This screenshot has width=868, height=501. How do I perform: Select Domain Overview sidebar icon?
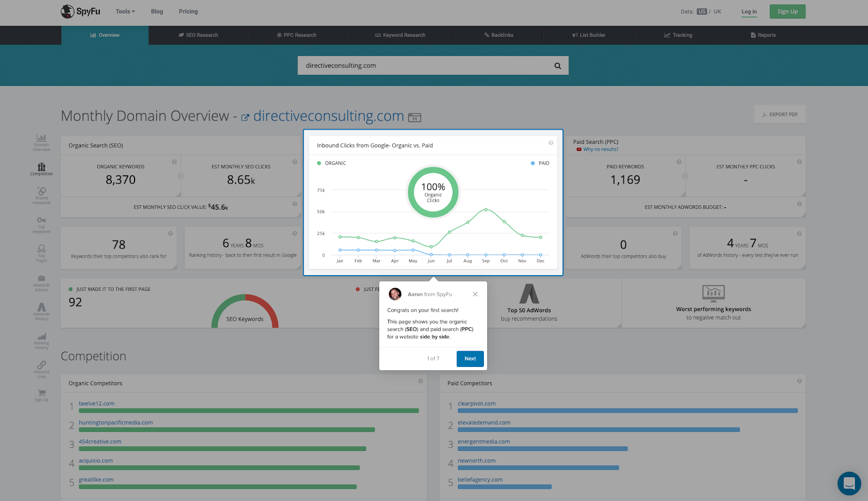point(41,143)
